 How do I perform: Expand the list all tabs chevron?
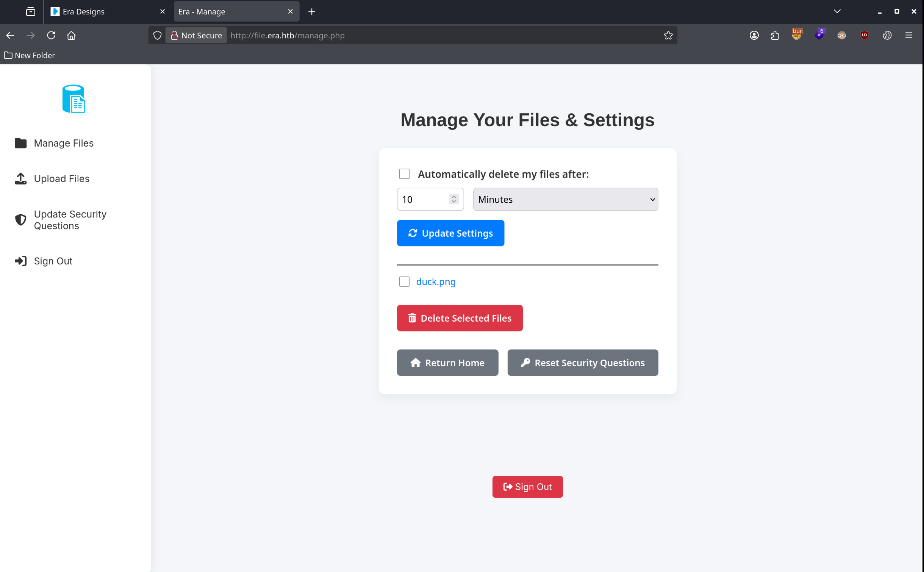[x=838, y=11]
